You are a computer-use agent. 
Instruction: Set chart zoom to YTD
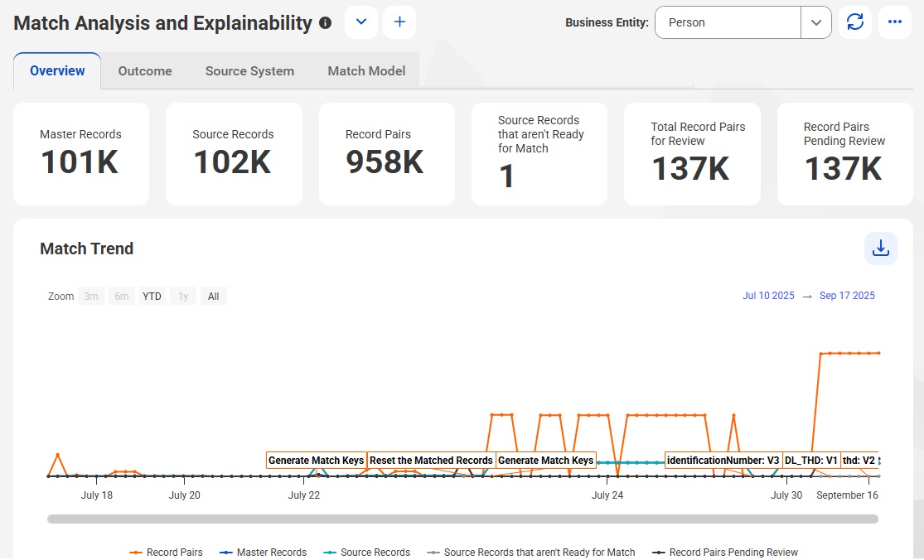click(152, 297)
